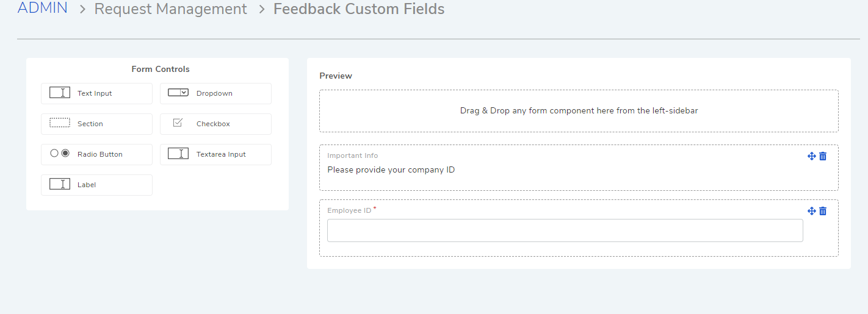
Task: Click the Dropdown form control label
Action: click(214, 93)
